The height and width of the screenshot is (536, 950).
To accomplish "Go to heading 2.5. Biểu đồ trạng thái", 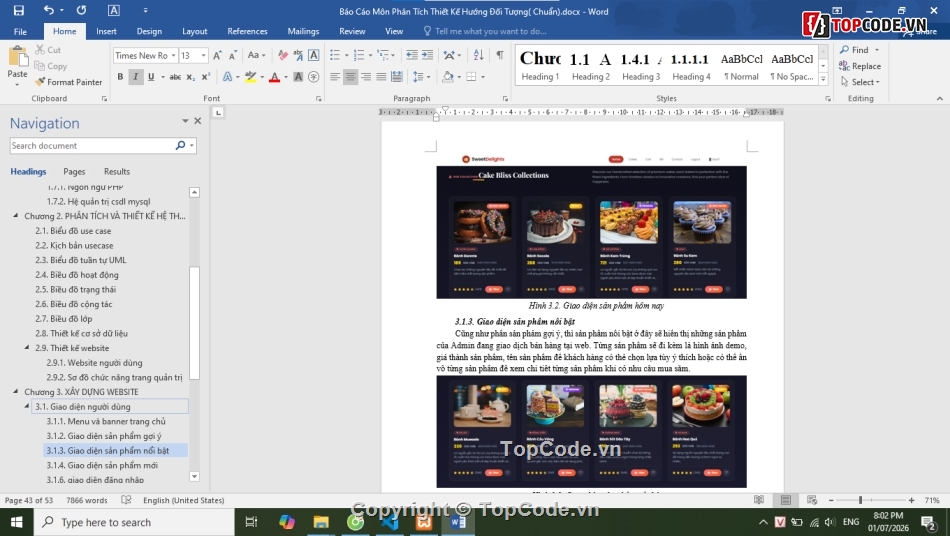I will (75, 290).
